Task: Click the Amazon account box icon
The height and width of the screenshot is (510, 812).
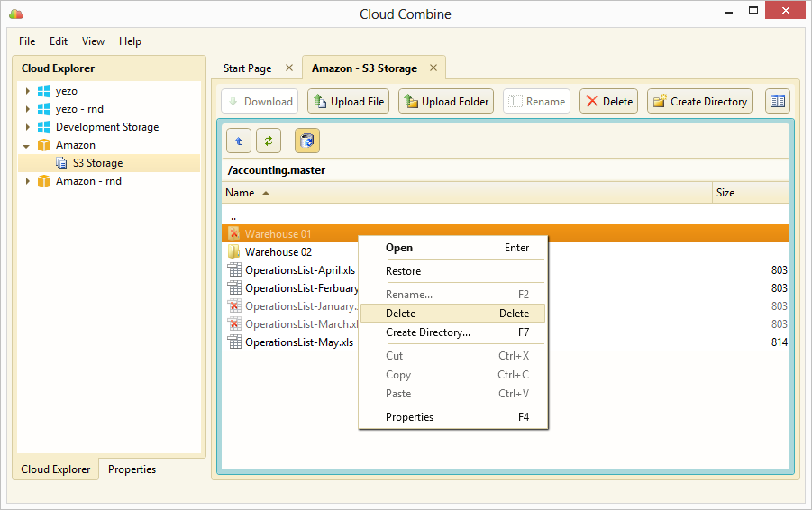Action: coord(44,145)
